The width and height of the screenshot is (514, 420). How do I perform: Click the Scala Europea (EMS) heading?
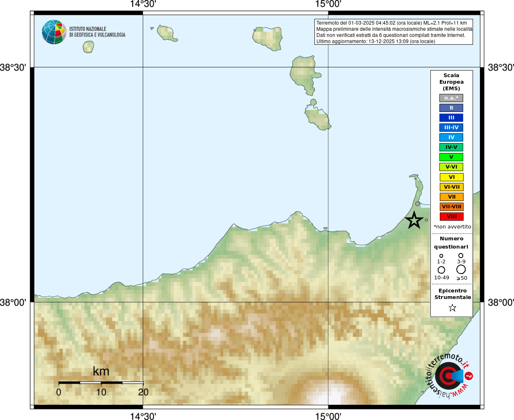(451, 82)
